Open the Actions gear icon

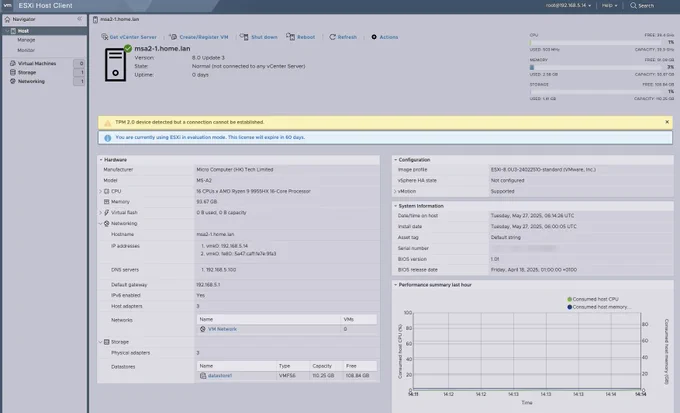pos(374,37)
